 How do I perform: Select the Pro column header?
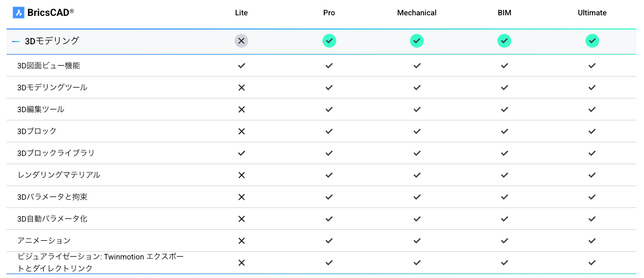[329, 13]
